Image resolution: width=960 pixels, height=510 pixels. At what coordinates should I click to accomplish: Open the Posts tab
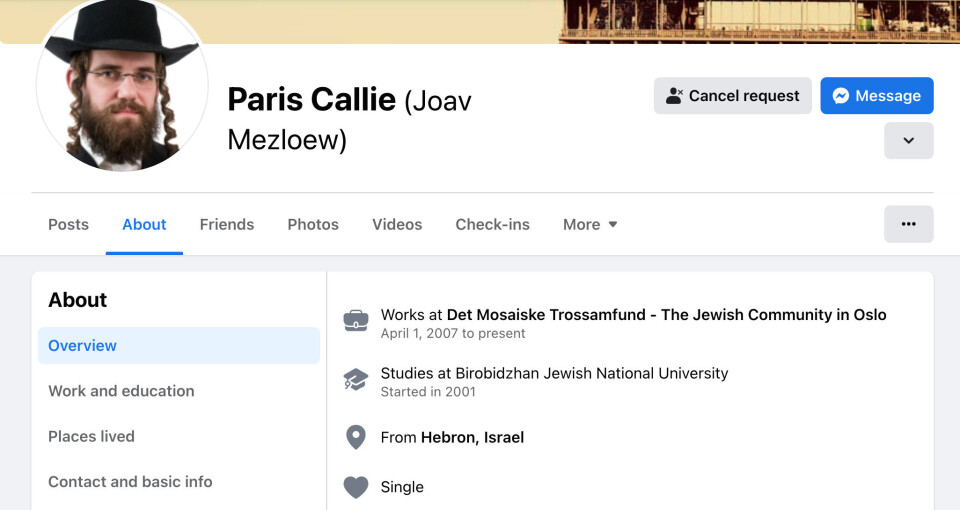tap(68, 224)
